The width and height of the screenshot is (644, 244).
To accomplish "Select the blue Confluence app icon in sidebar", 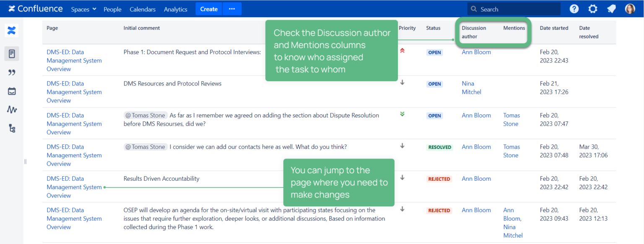I will pyautogui.click(x=11, y=30).
